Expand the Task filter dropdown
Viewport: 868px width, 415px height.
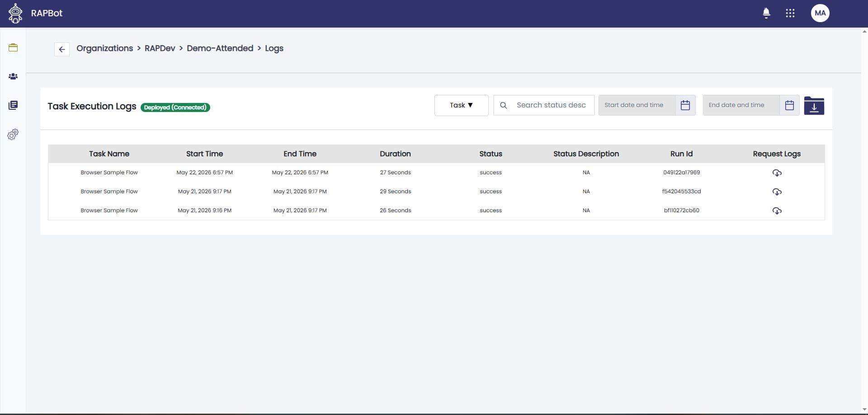point(461,105)
